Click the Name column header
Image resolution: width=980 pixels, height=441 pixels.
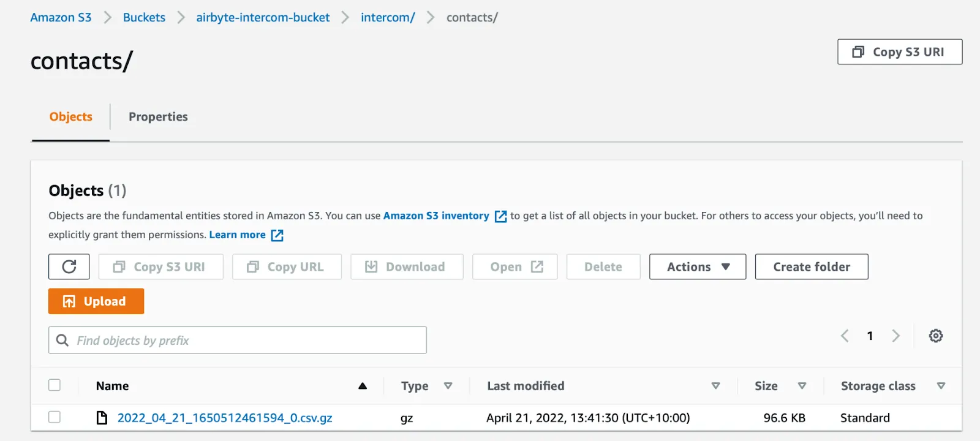click(x=112, y=386)
